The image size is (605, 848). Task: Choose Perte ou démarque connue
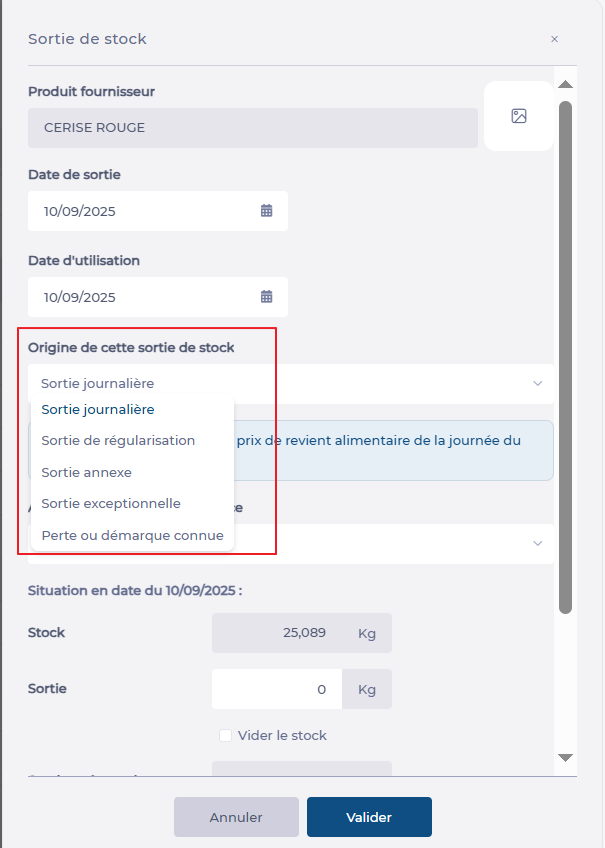coord(132,535)
